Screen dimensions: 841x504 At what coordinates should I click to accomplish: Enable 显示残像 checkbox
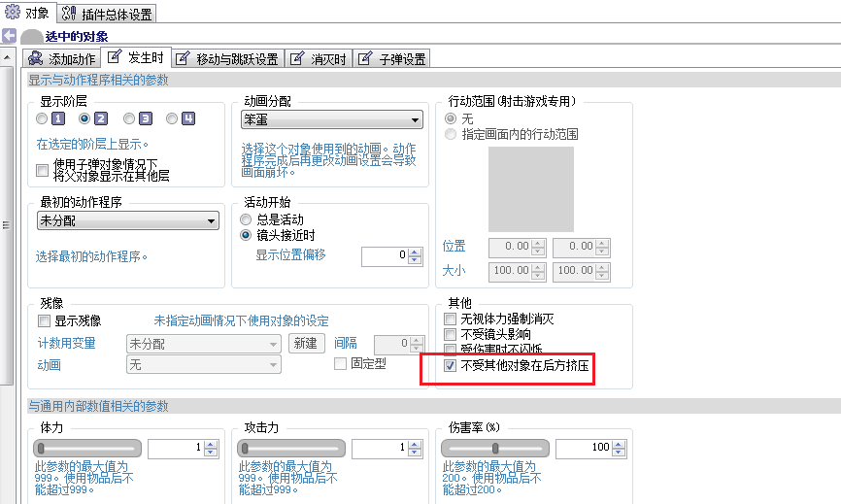44,321
